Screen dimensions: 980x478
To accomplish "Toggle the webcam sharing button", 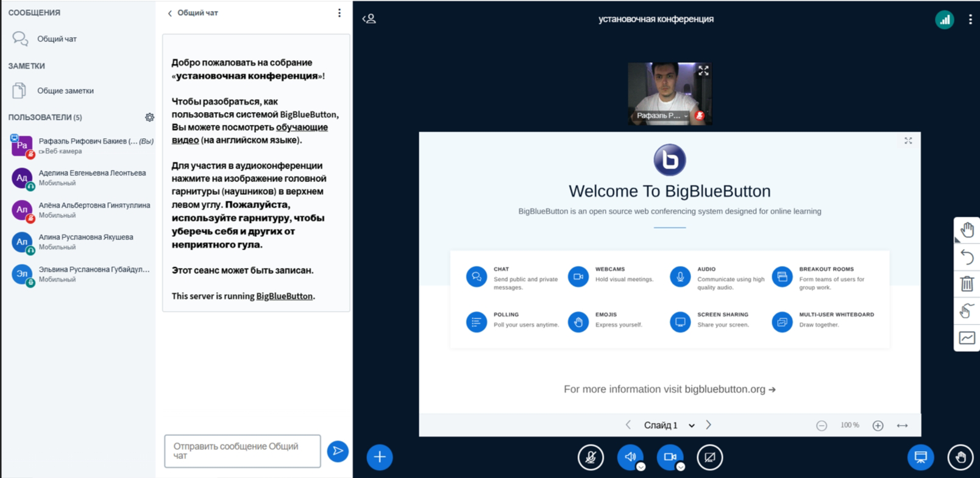I will 670,457.
